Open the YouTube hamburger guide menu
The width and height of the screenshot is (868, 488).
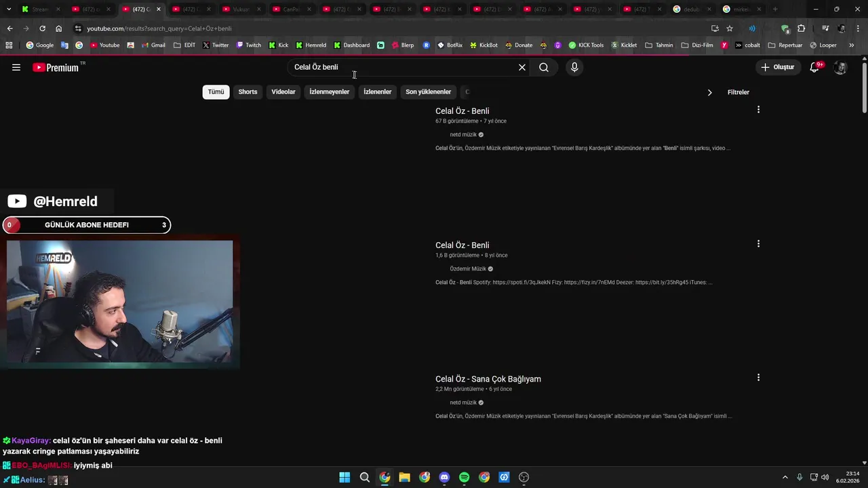tap(16, 67)
